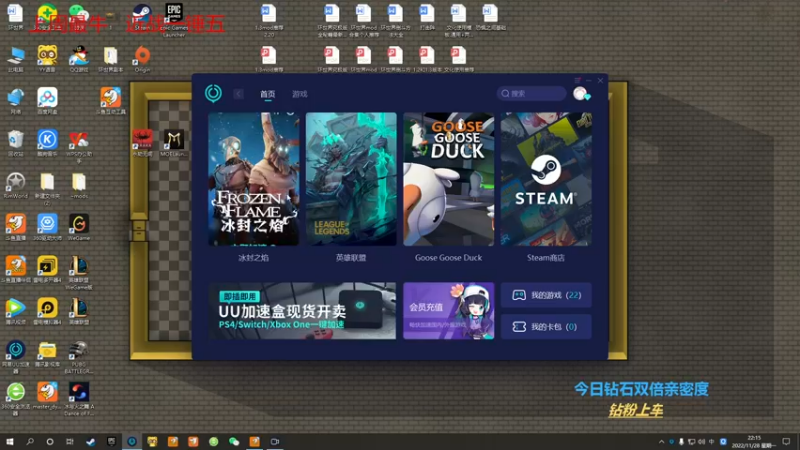This screenshot has height=450, width=800.
Task: Open taskbar search magnifier
Action: [x=30, y=441]
